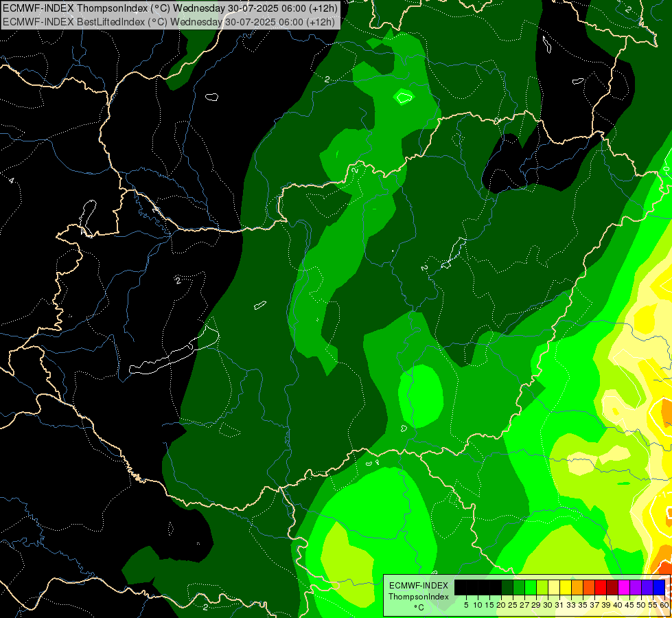The width and height of the screenshot is (672, 618).
Task: Click the dark red 39–40 legend swatch
Action: pos(612,588)
